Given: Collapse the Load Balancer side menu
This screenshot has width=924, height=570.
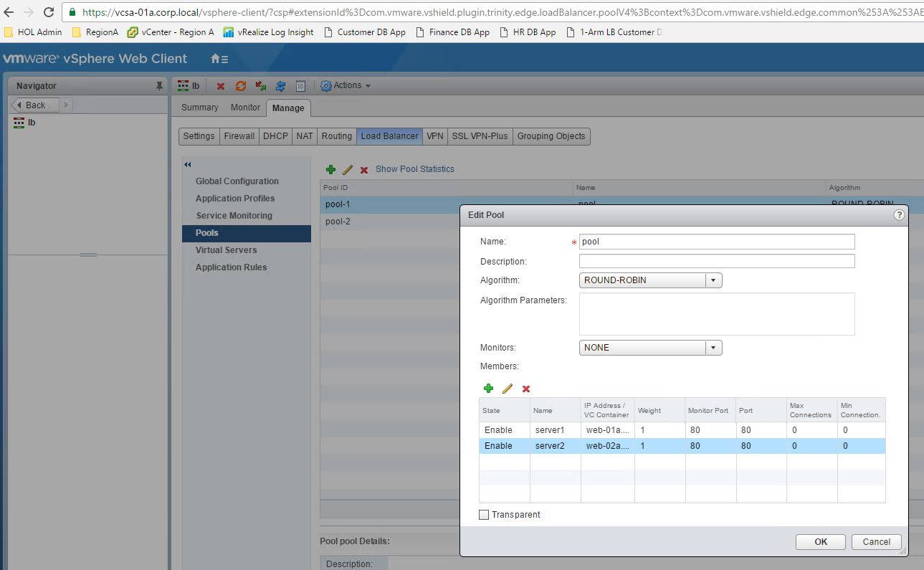Looking at the screenshot, I should point(188,165).
